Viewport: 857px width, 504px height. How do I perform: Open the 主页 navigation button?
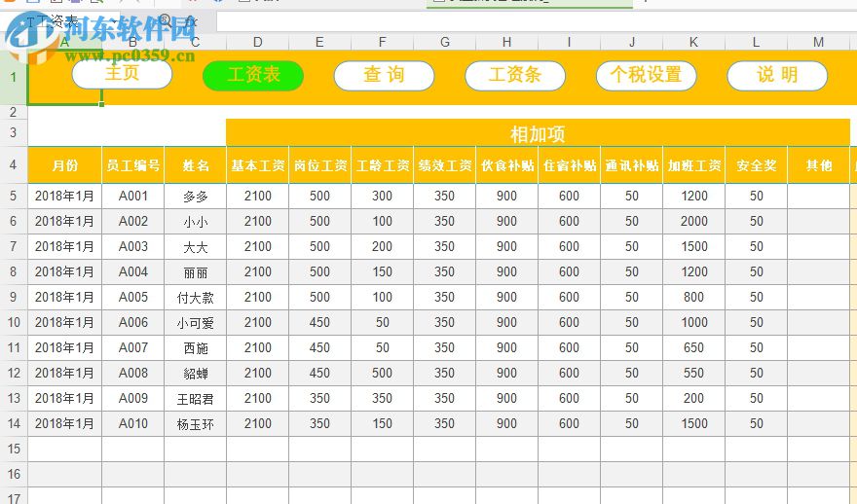(122, 74)
